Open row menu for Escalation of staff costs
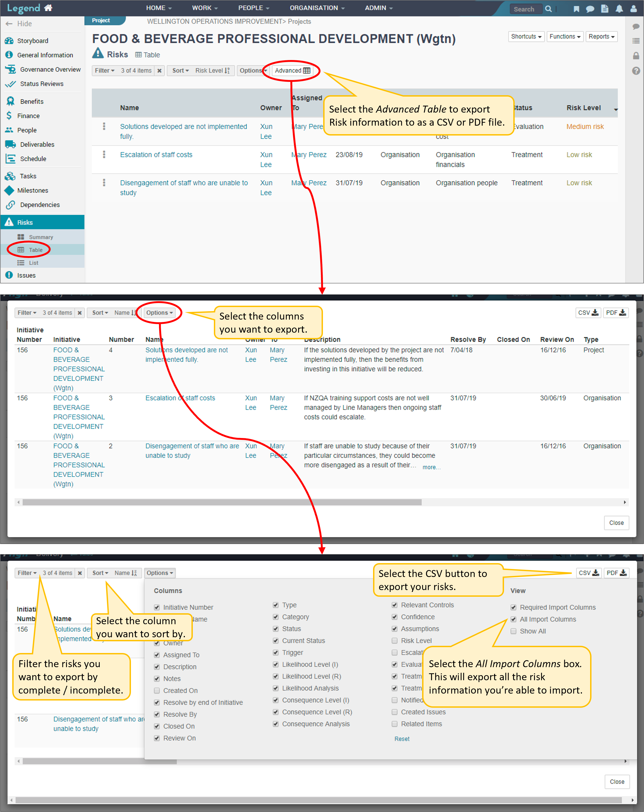 [104, 154]
